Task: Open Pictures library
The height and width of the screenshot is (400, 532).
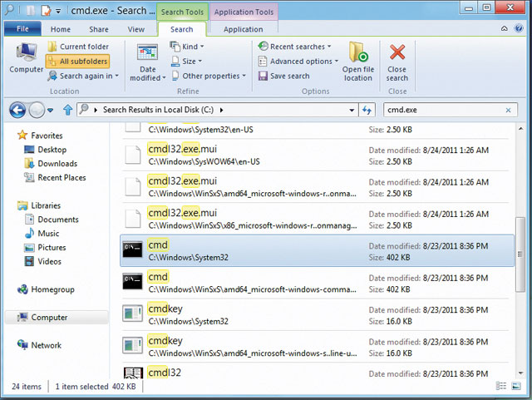Action: [x=45, y=247]
